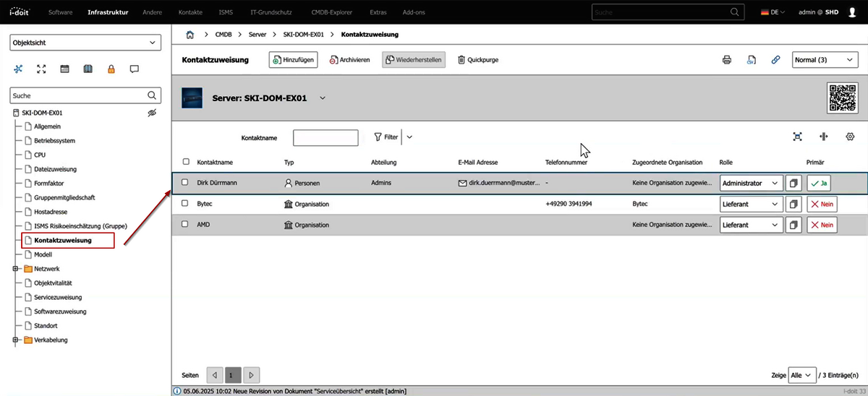Click mail icon in Dirk Dürrmann row
Screen dimensions: 868x396
[463, 184]
